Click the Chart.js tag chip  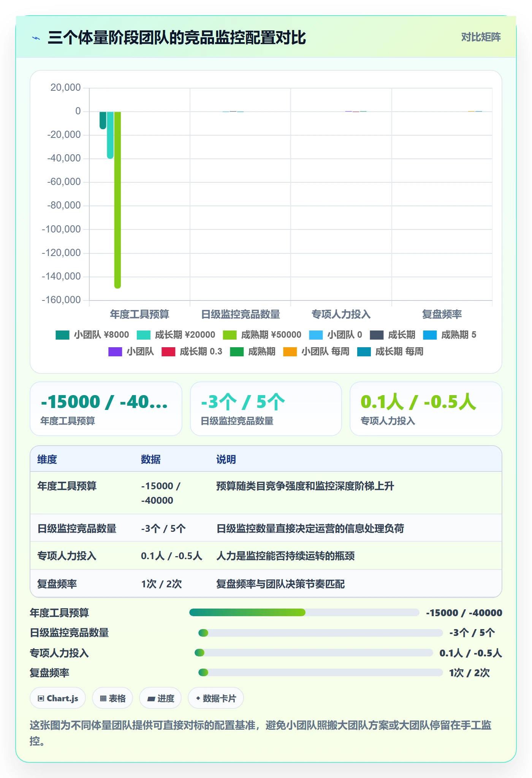pyautogui.click(x=58, y=698)
